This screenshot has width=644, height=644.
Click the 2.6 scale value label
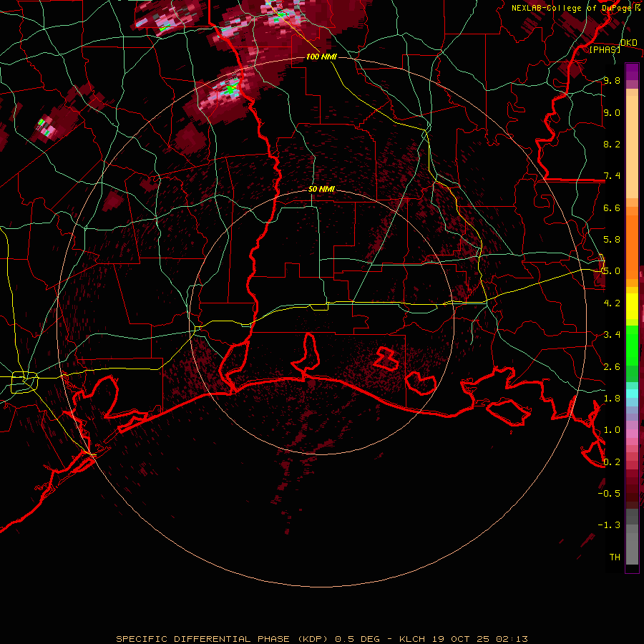click(612, 367)
